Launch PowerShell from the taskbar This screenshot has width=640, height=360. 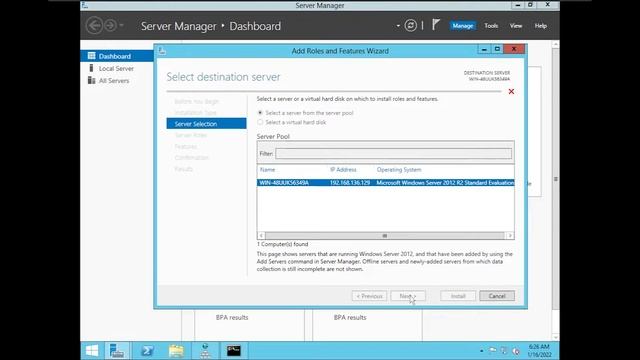point(147,351)
